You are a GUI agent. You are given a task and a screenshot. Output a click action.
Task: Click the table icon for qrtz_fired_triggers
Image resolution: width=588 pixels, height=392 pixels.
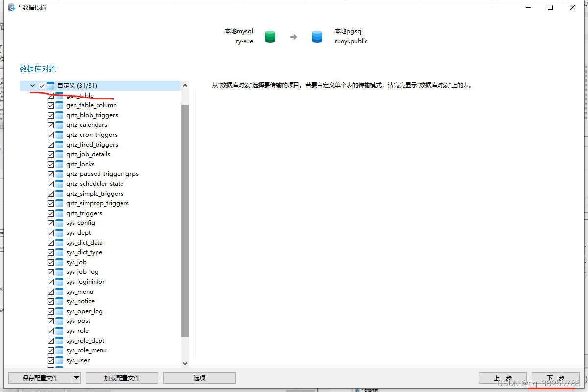(59, 145)
